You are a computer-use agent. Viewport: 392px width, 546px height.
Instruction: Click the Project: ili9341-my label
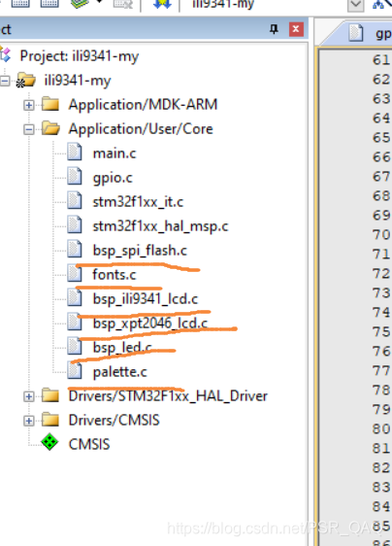pyautogui.click(x=80, y=56)
